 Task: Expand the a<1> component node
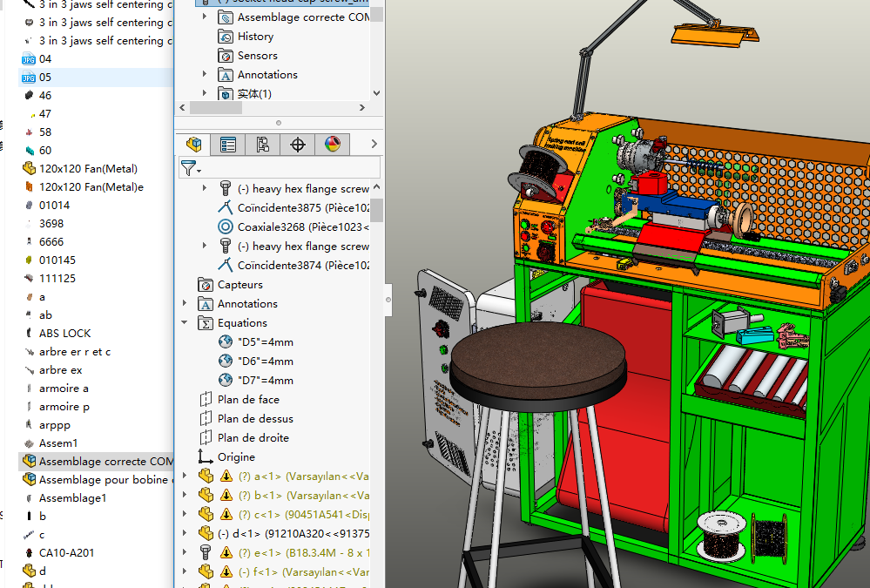[185, 476]
